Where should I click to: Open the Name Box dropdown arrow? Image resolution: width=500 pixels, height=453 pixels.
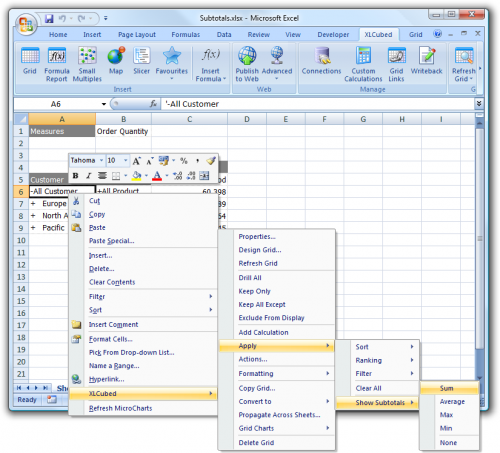coord(104,104)
